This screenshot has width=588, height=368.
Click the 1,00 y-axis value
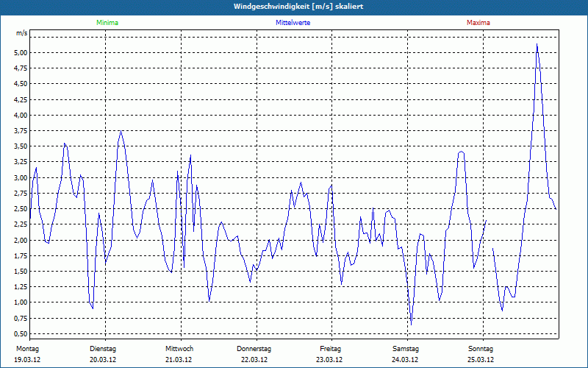coord(21,302)
